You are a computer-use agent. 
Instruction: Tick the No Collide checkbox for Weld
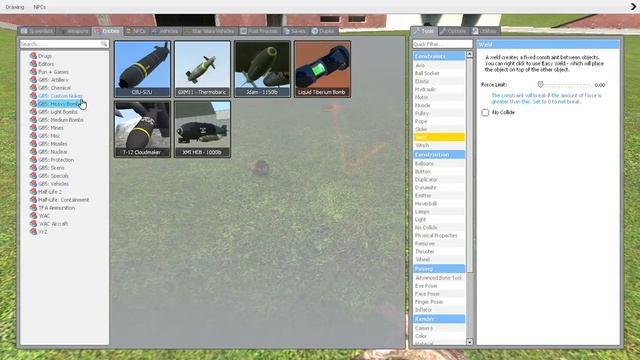pos(485,112)
